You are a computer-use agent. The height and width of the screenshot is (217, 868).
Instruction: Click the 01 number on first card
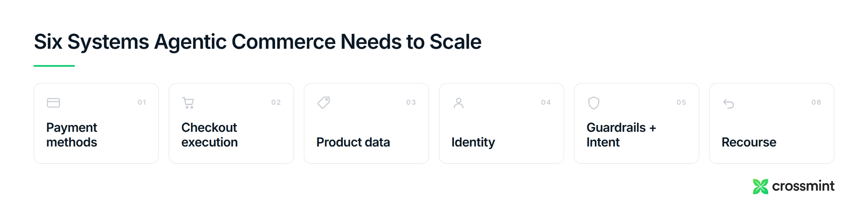tap(142, 102)
